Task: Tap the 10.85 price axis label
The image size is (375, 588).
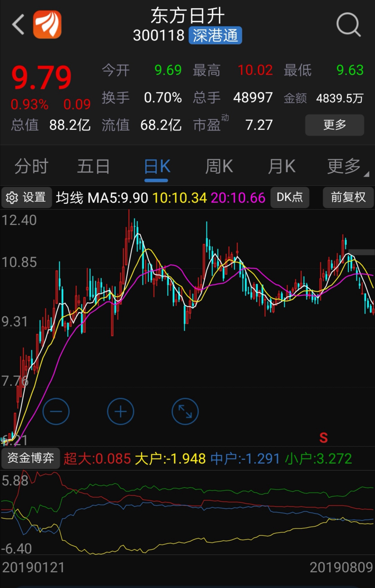Action: point(19,262)
